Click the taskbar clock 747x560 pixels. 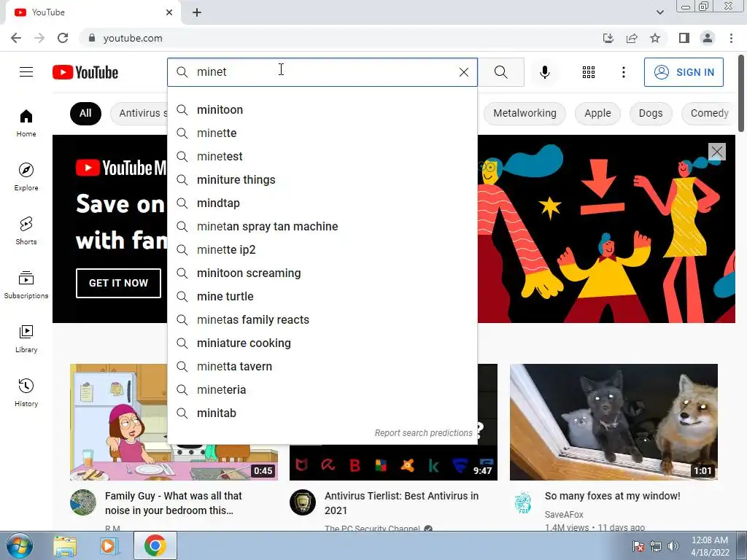[710, 546]
